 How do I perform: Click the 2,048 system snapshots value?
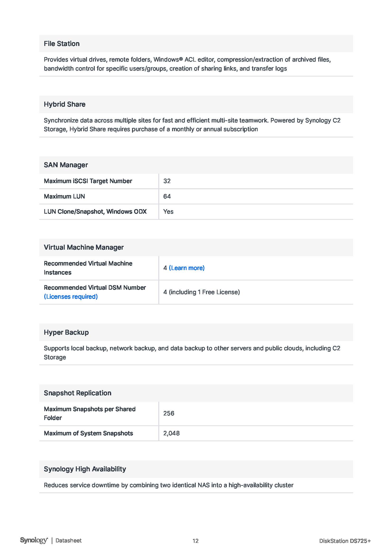click(171, 433)
